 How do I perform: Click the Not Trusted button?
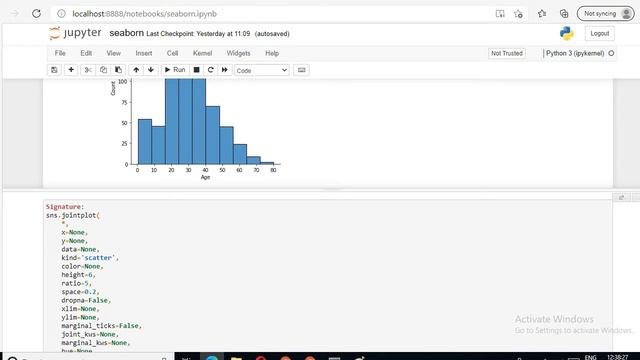tap(507, 53)
